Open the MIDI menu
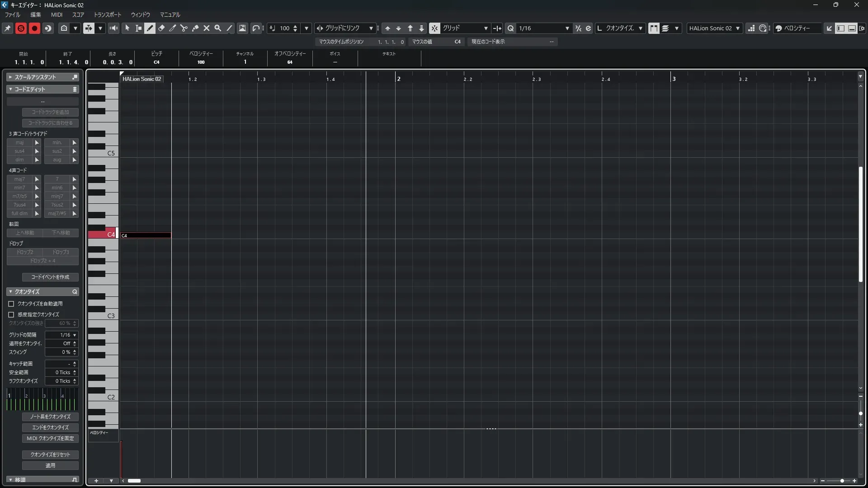The width and height of the screenshot is (868, 488). click(x=57, y=15)
